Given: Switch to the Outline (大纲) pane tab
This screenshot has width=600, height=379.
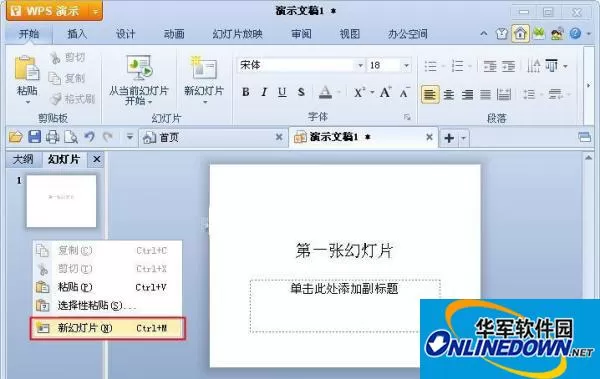Looking at the screenshot, I should (23, 159).
